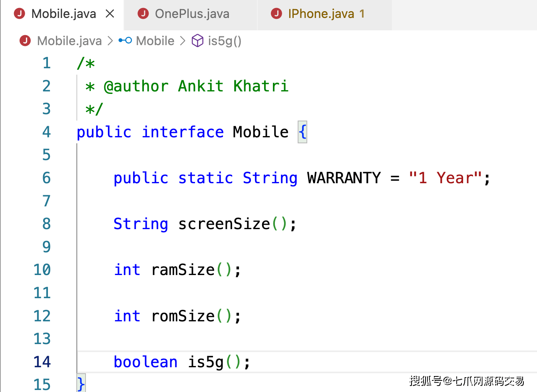Select is5g() method breadcrumb
Viewport: 537px width, 392px height.
click(225, 41)
